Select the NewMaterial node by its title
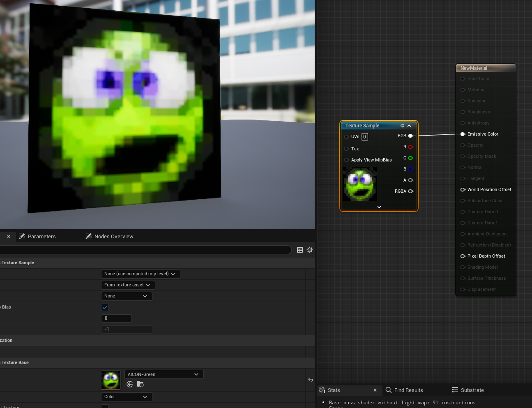The width and height of the screenshot is (532, 408). pyautogui.click(x=474, y=68)
